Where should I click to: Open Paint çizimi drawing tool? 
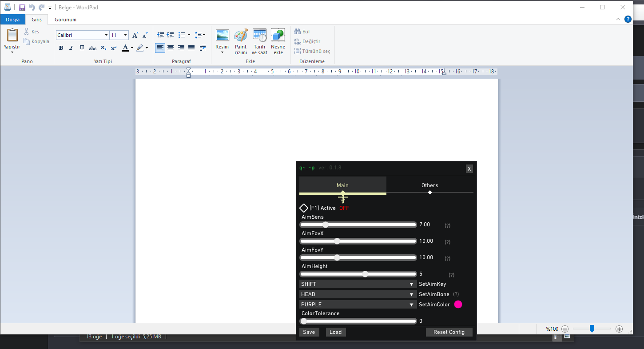241,36
